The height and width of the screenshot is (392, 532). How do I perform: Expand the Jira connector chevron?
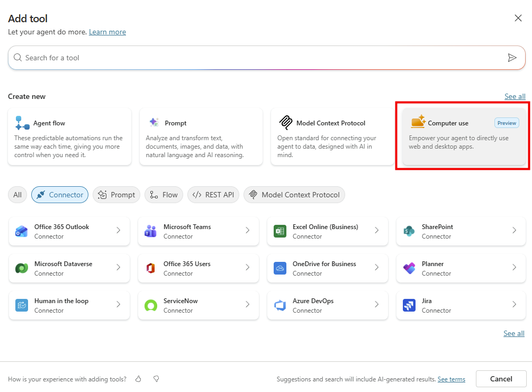pyautogui.click(x=514, y=305)
